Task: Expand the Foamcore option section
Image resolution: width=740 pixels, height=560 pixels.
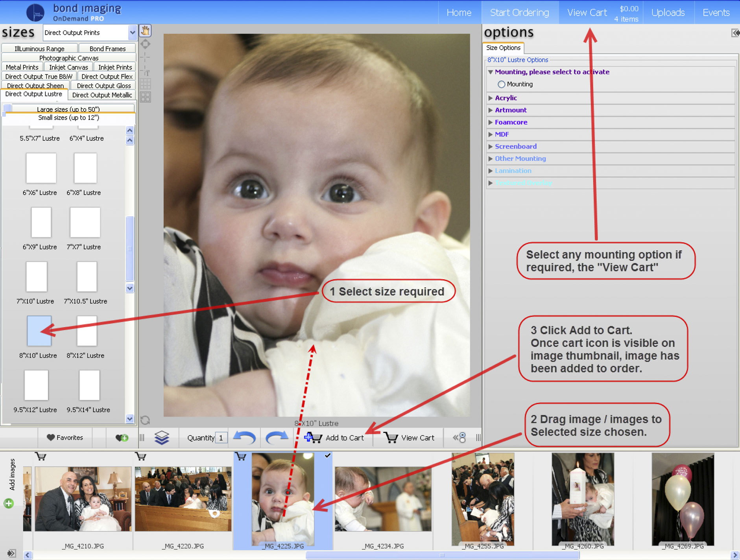Action: point(511,122)
